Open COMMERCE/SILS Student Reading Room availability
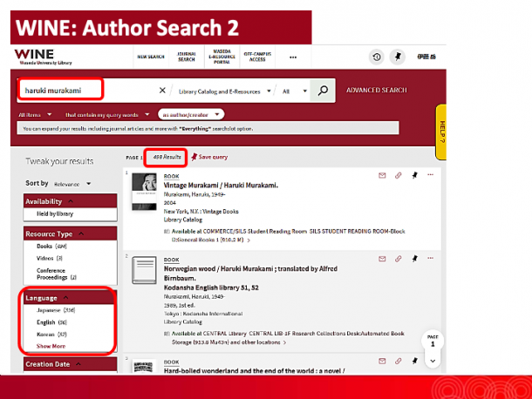 pos(288,235)
